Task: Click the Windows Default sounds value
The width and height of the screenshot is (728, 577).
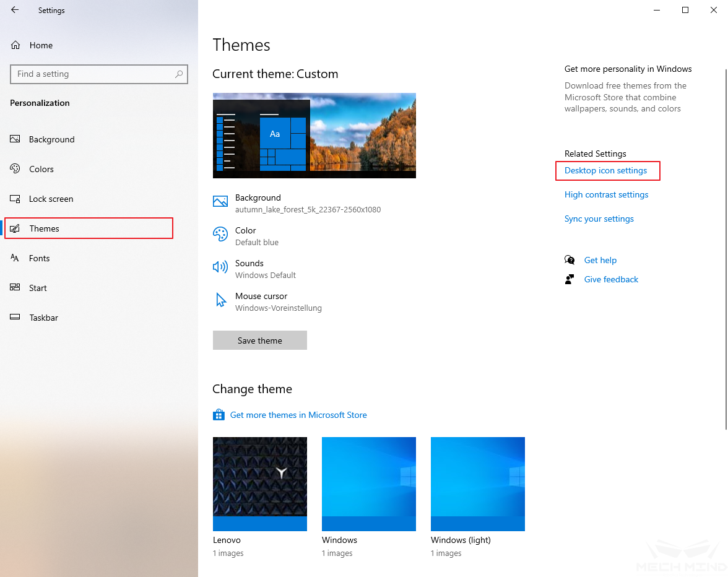Action: point(265,275)
